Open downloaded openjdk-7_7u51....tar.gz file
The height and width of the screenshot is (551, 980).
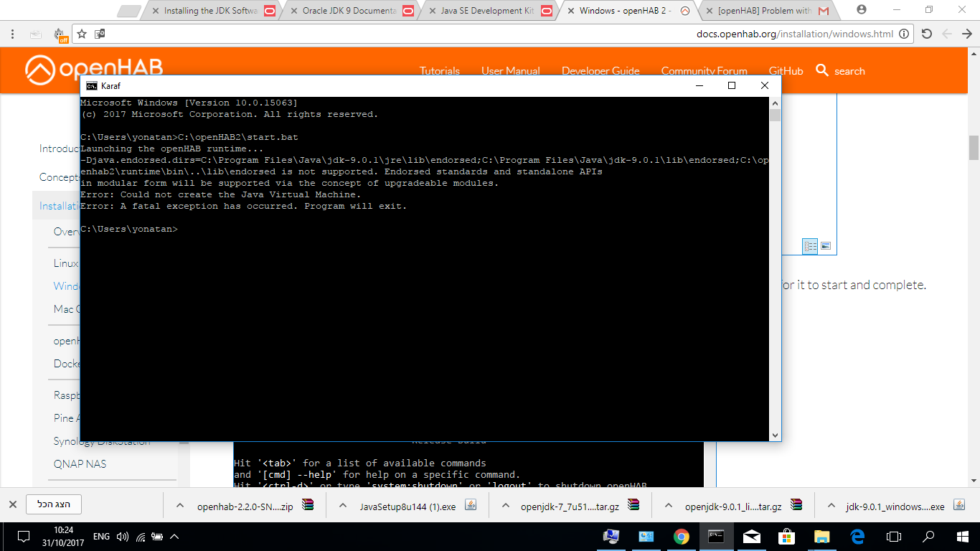tap(581, 506)
